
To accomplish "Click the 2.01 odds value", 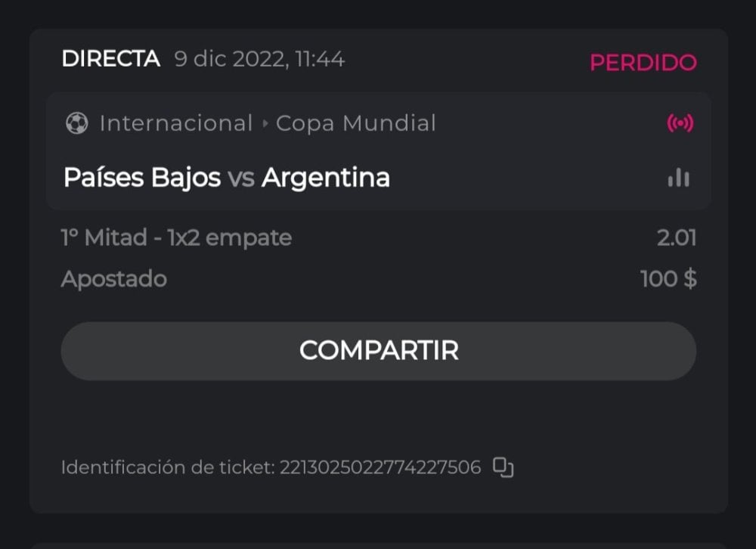I will [x=676, y=238].
